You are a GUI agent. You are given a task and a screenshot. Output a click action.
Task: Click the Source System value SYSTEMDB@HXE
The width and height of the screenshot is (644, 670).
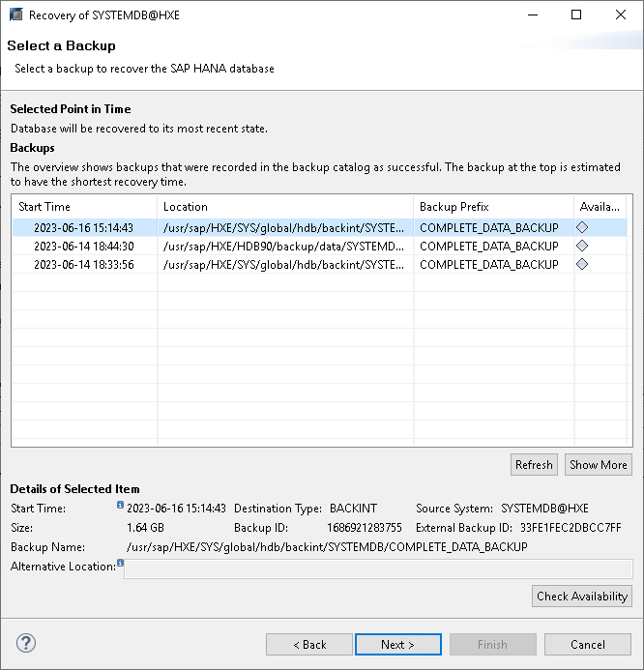544,509
